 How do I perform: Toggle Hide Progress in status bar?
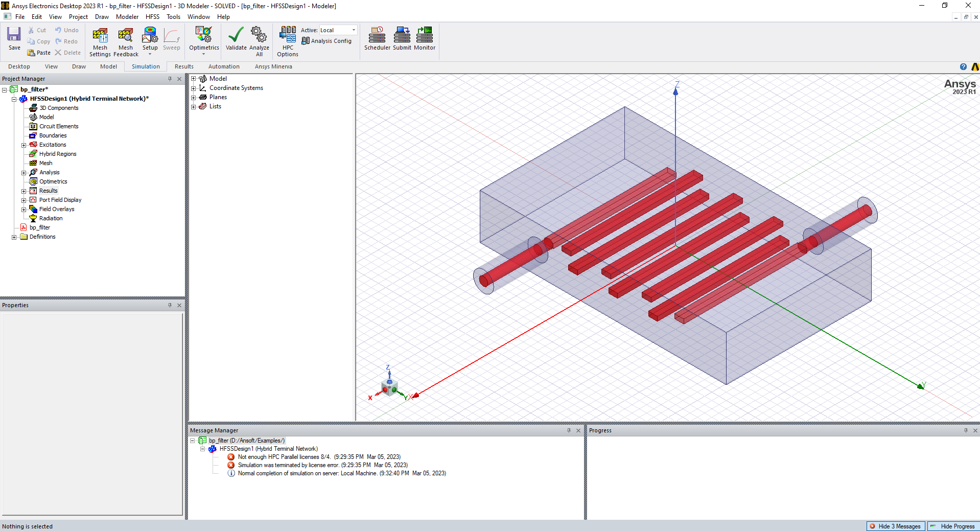[953, 526]
